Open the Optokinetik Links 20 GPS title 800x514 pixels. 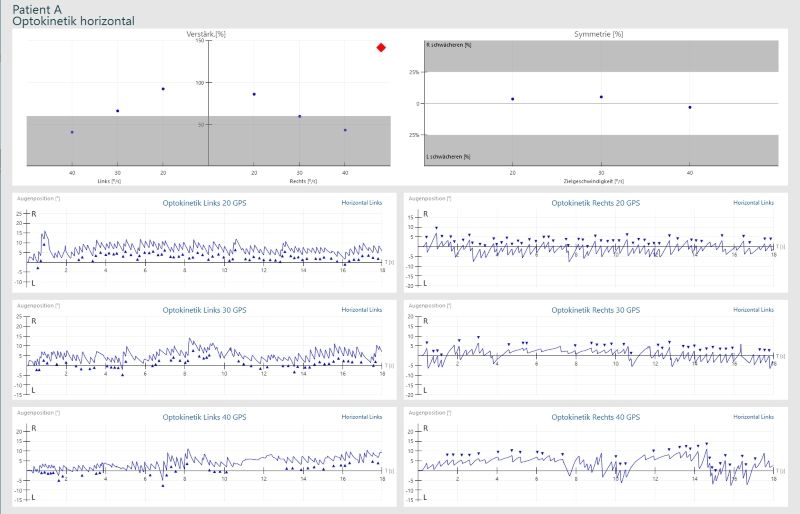(x=204, y=203)
